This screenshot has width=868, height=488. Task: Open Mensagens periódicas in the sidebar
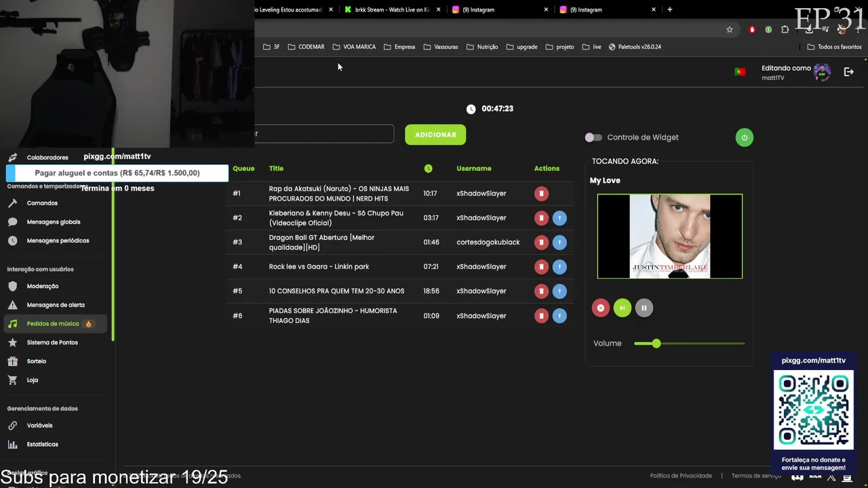[58, 241]
